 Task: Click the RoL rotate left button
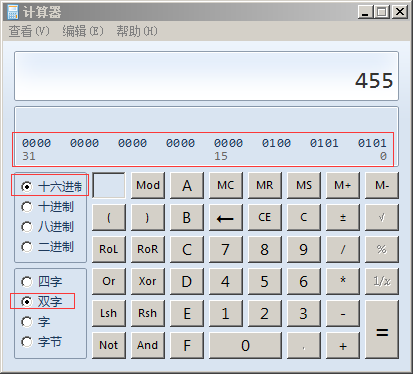tap(109, 249)
